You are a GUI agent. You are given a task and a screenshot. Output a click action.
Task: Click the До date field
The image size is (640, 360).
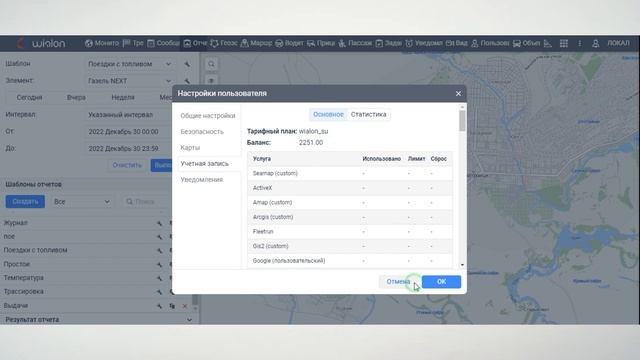[x=127, y=149]
